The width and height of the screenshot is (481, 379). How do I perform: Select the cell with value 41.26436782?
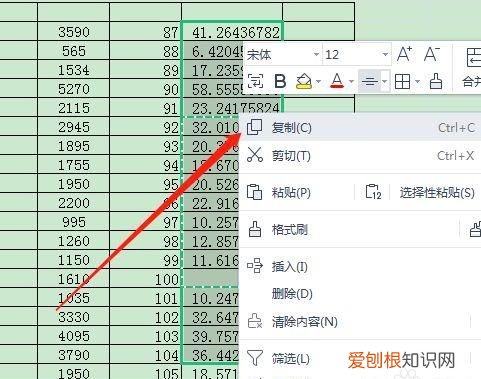232,32
